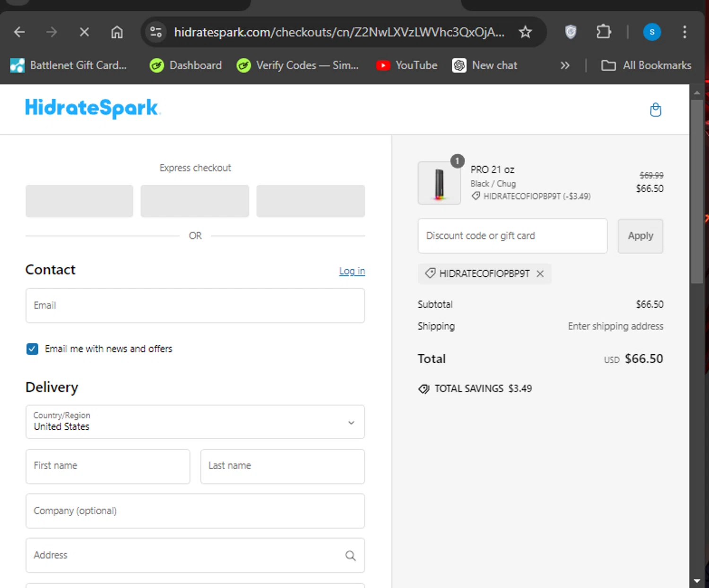Click the Subtotal $66.50 value
Image resolution: width=709 pixels, height=588 pixels.
pyautogui.click(x=649, y=305)
